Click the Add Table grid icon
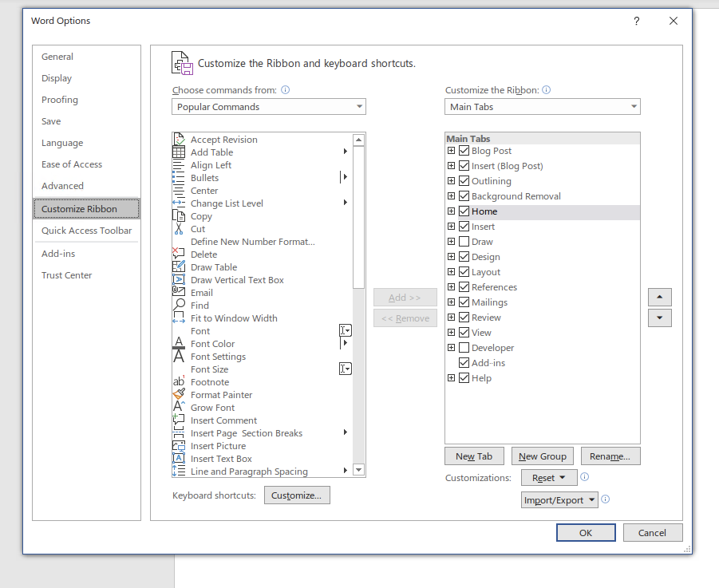This screenshot has height=588, width=719. tap(179, 152)
